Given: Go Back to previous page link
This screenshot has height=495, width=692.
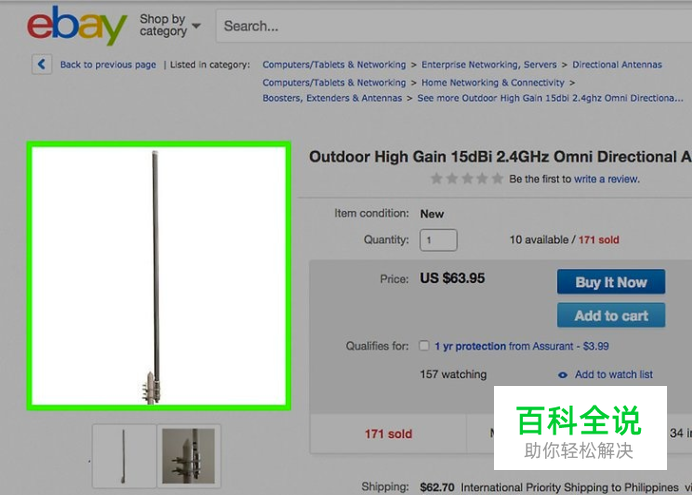Looking at the screenshot, I should [108, 65].
